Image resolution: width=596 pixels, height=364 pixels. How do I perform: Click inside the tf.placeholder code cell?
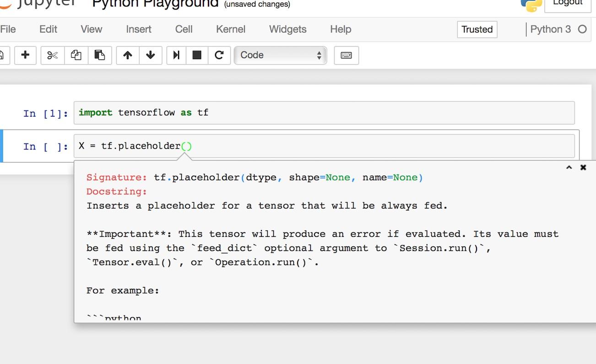pos(324,146)
